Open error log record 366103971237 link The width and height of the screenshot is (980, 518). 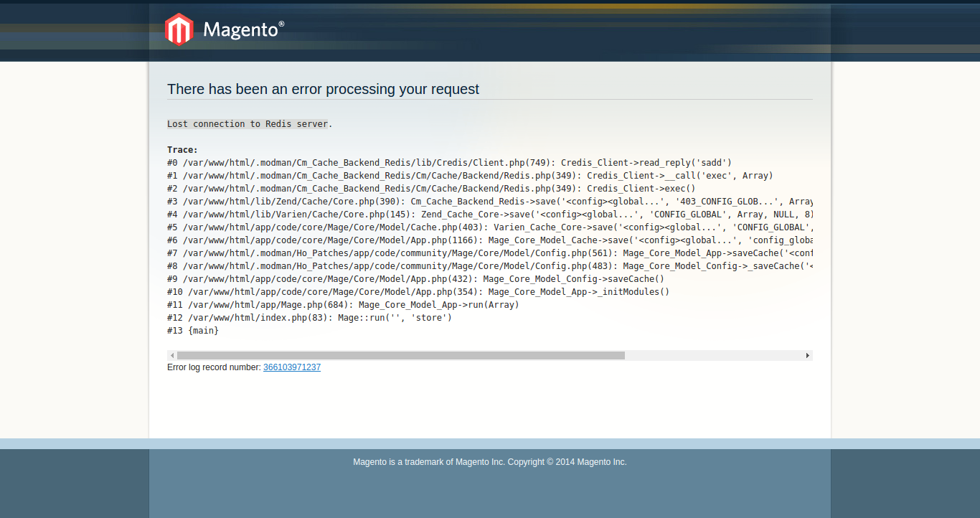(291, 367)
